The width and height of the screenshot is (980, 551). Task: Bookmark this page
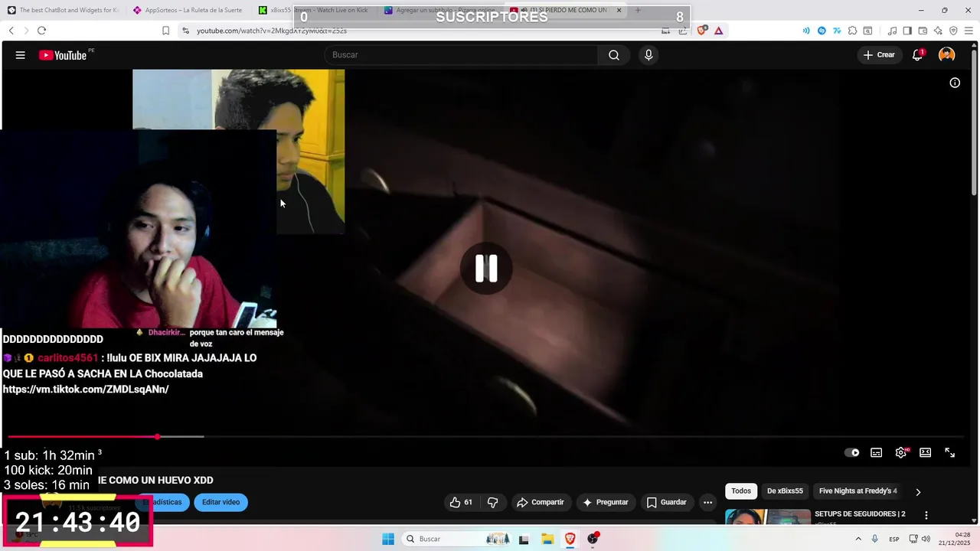point(165,31)
